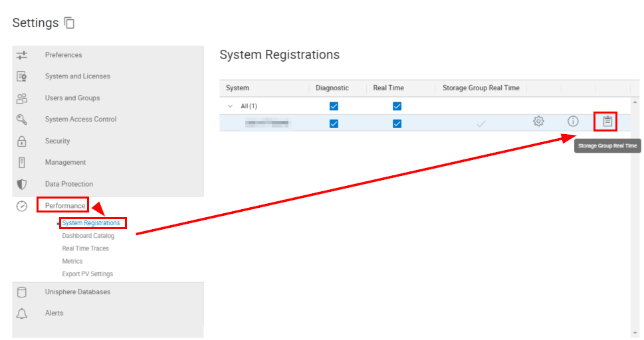Image resolution: width=644 pixels, height=340 pixels.
Task: Open the Management section
Action: click(x=65, y=163)
